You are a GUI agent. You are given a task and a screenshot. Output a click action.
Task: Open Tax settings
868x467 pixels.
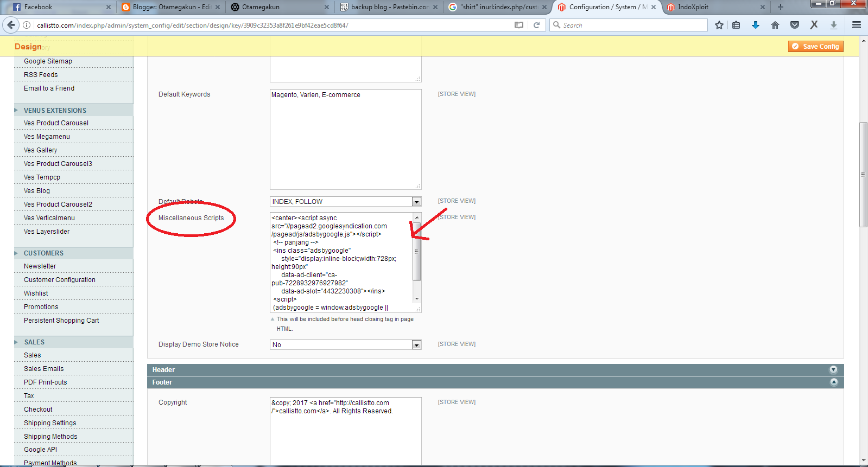coord(29,396)
